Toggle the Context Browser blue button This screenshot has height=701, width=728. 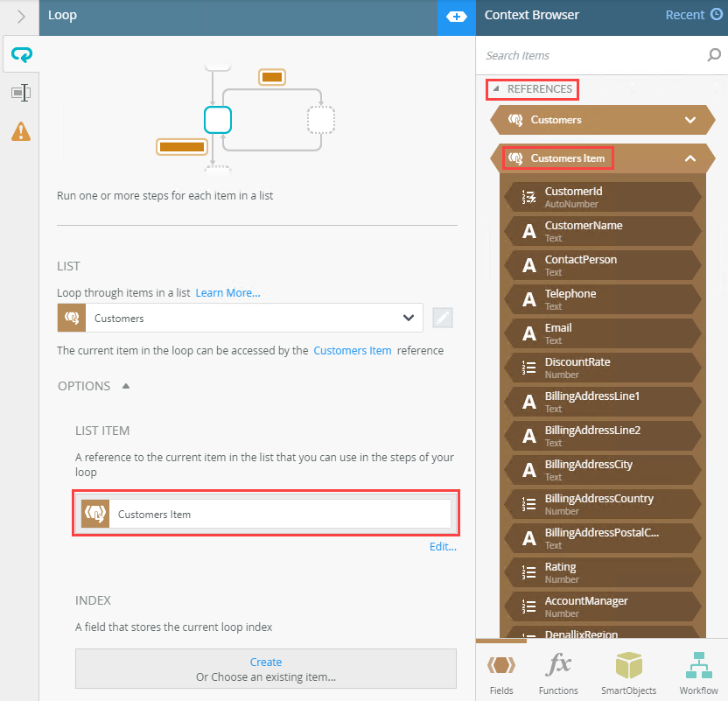pyautogui.click(x=457, y=18)
